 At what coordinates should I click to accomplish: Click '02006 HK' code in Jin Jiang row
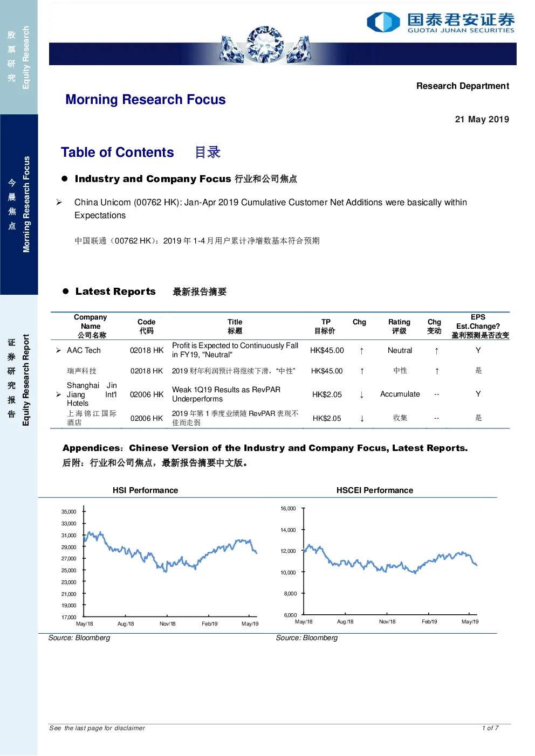[147, 394]
